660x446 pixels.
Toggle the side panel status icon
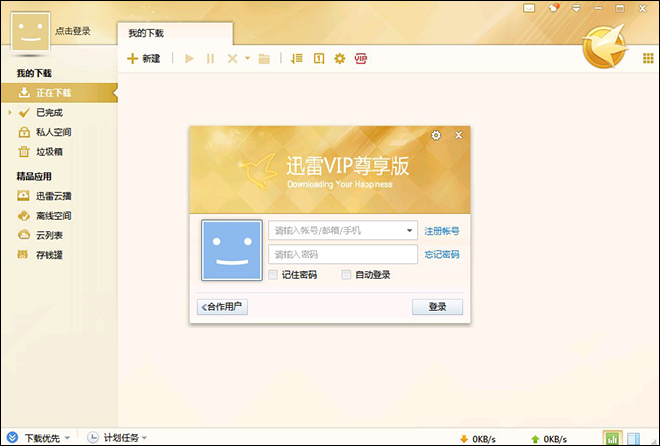pyautogui.click(x=634, y=439)
